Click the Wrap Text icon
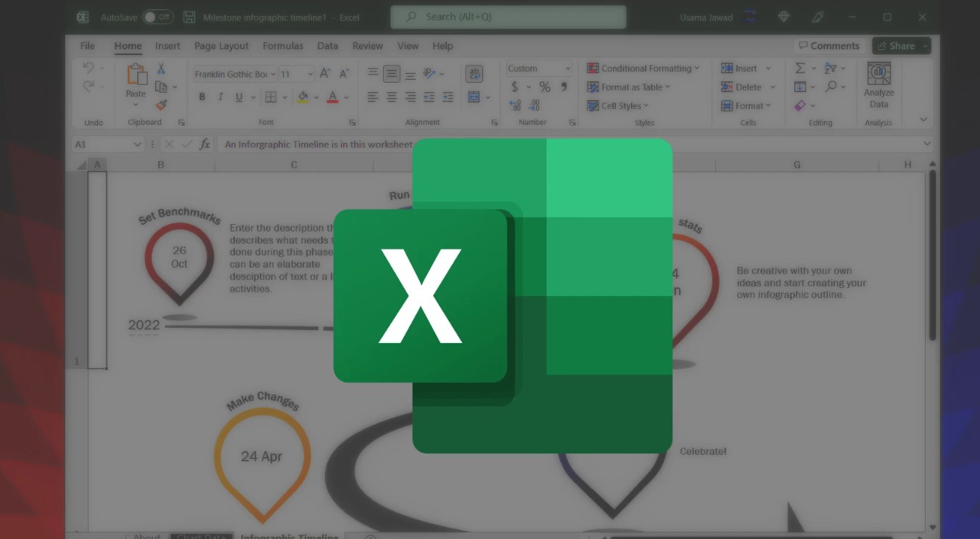 click(x=474, y=74)
